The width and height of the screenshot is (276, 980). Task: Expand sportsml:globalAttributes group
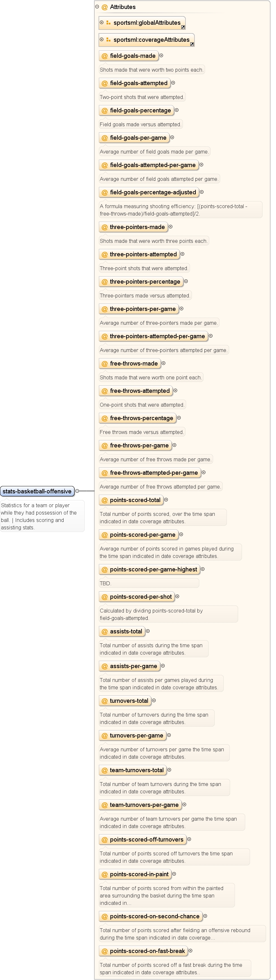coord(101,22)
